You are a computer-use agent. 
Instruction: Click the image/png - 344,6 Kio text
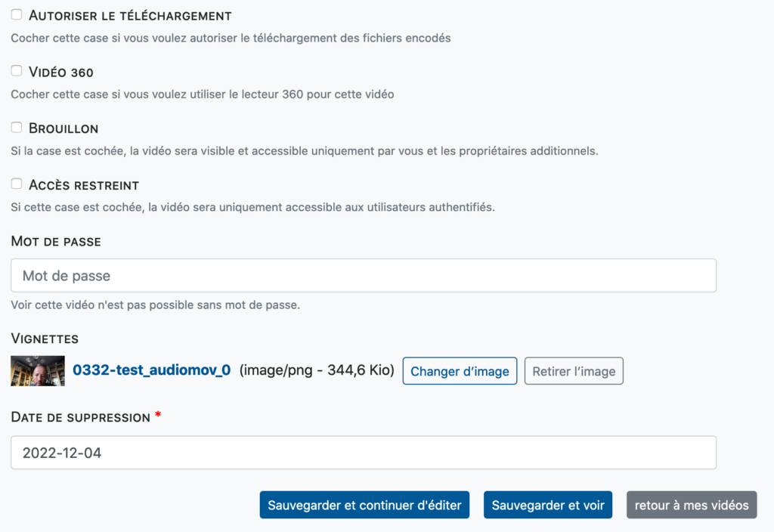point(317,370)
